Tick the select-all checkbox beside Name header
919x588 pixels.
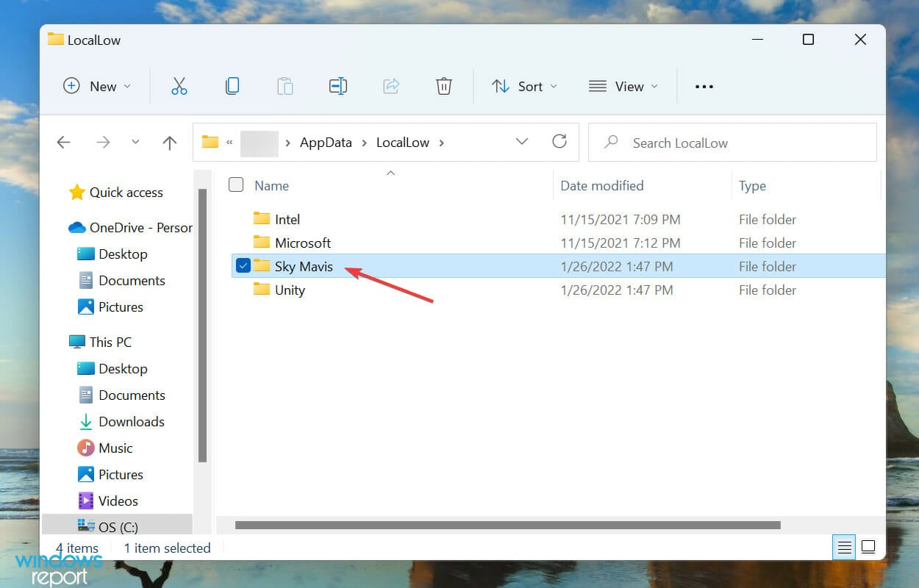click(x=236, y=185)
